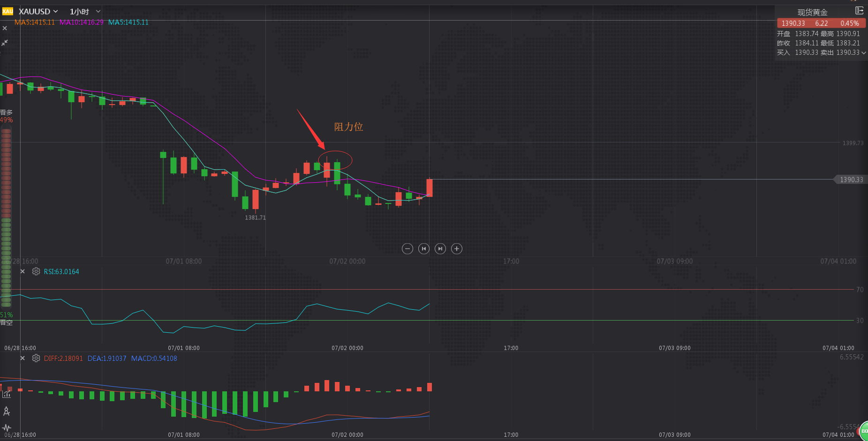Click the orange MA5:1415.11 label
Screen dimensions: 868x441
(x=35, y=22)
